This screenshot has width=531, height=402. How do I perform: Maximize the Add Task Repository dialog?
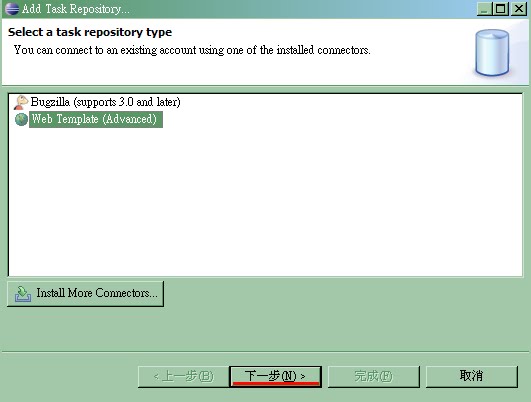[x=501, y=9]
